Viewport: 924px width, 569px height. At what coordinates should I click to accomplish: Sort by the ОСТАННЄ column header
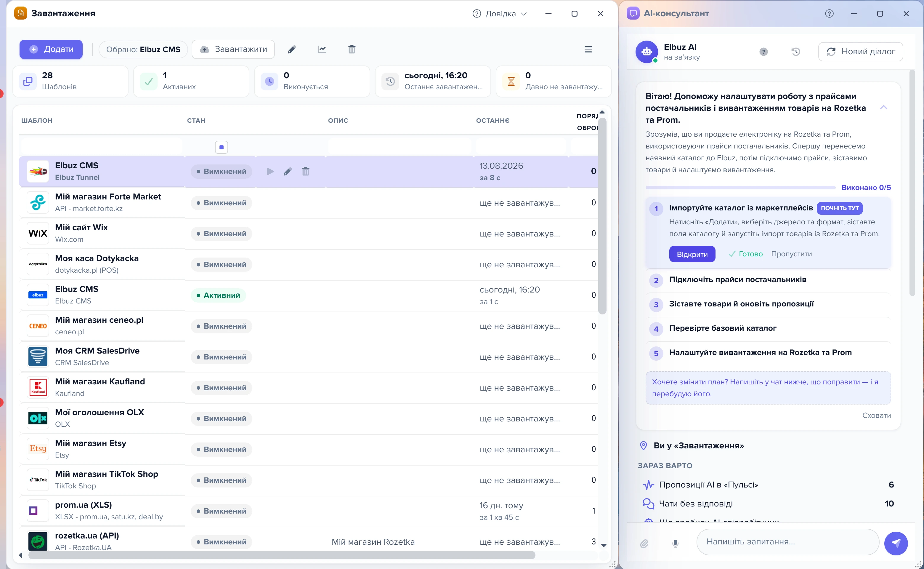coord(493,120)
